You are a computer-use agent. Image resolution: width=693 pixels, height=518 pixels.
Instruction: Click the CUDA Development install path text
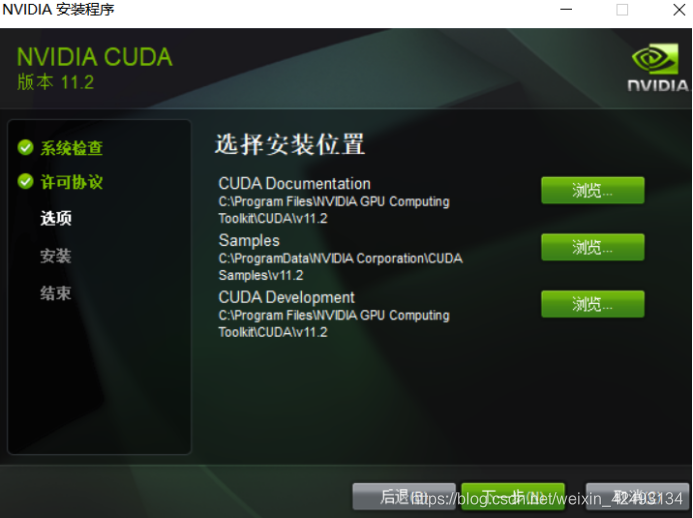pos(334,324)
